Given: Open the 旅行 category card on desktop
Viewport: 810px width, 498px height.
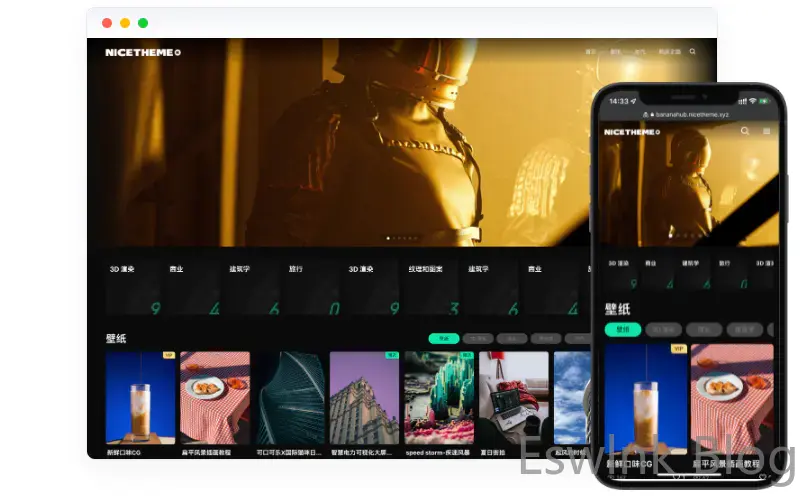Looking at the screenshot, I should [x=310, y=288].
